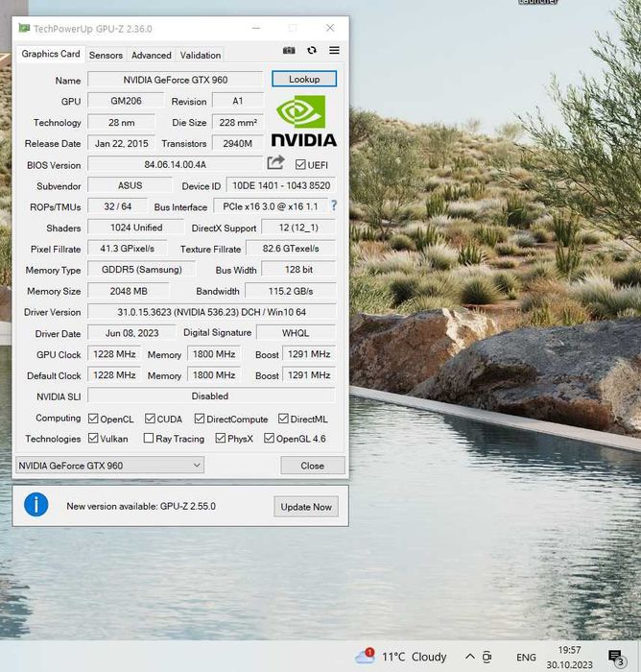Image resolution: width=641 pixels, height=672 pixels.
Task: Click the NVIDIA SLI Disabled field
Action: pos(212,396)
